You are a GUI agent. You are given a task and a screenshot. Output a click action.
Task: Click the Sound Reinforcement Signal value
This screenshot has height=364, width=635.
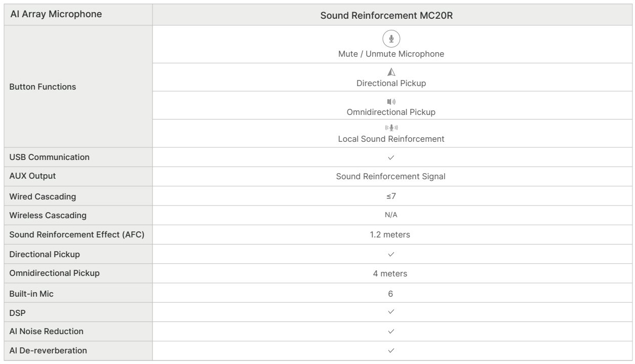pos(391,177)
